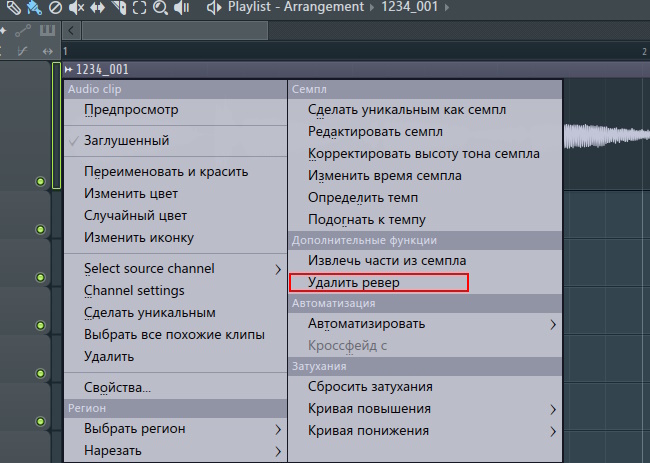Select the Mute tool speaker icon

pos(76,7)
